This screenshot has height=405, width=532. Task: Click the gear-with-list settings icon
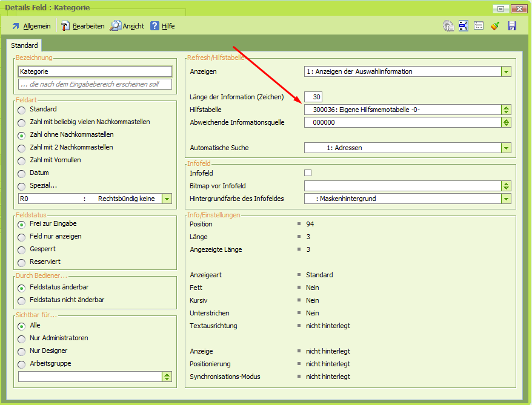click(x=448, y=25)
